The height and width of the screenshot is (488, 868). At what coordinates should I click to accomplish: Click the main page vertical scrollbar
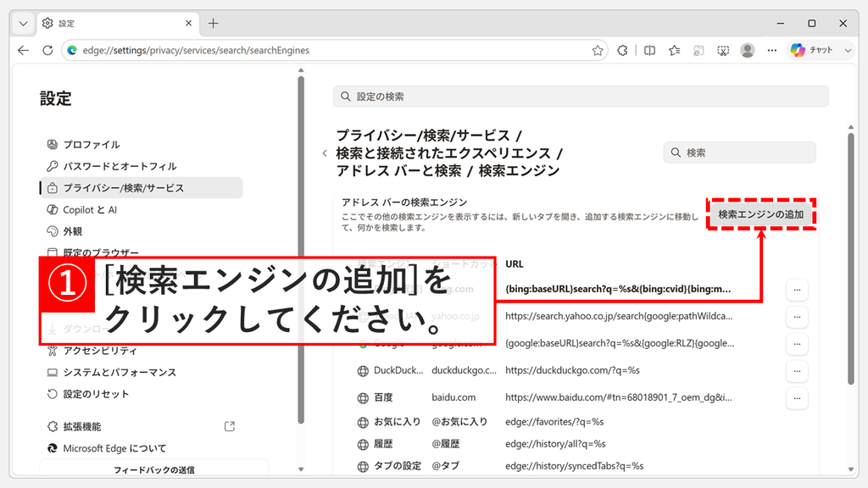(x=851, y=258)
